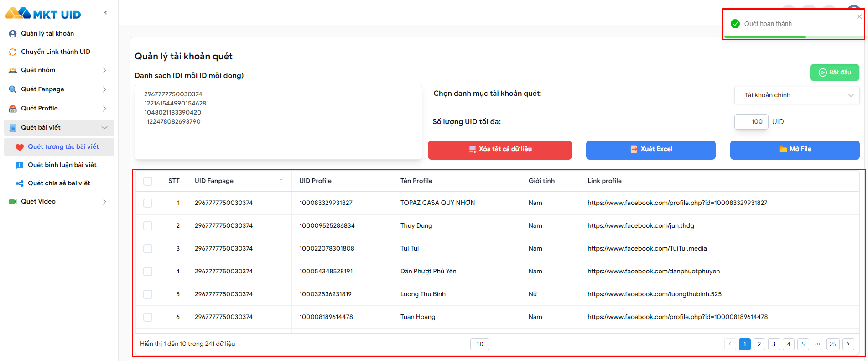Select Quét chia sẻ bài viết
The width and height of the screenshot is (868, 361).
pyautogui.click(x=59, y=183)
